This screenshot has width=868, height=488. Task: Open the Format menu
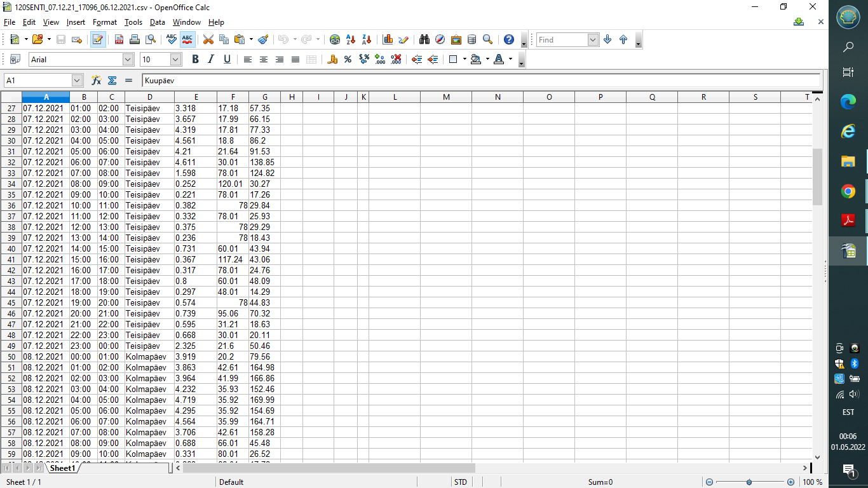pyautogui.click(x=104, y=22)
